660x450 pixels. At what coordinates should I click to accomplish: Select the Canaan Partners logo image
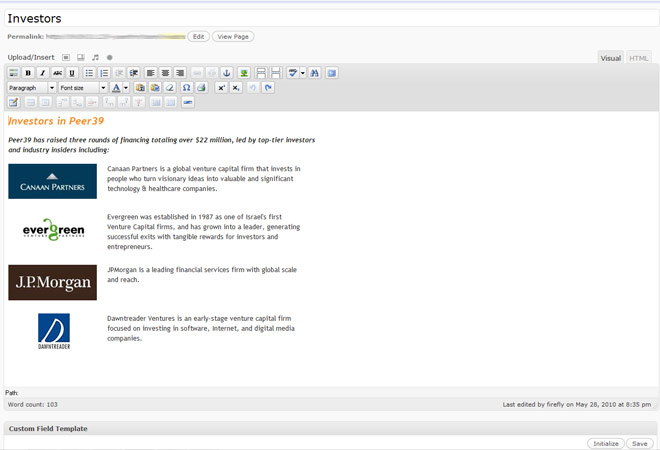[53, 181]
